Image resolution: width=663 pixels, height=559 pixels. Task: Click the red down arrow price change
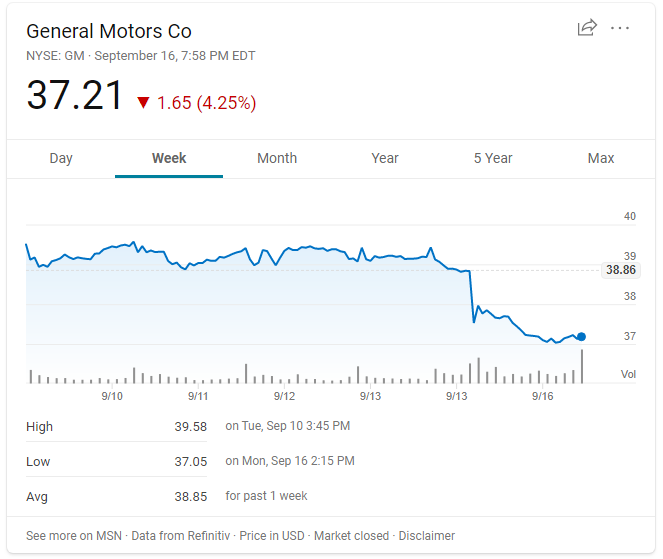coord(143,103)
